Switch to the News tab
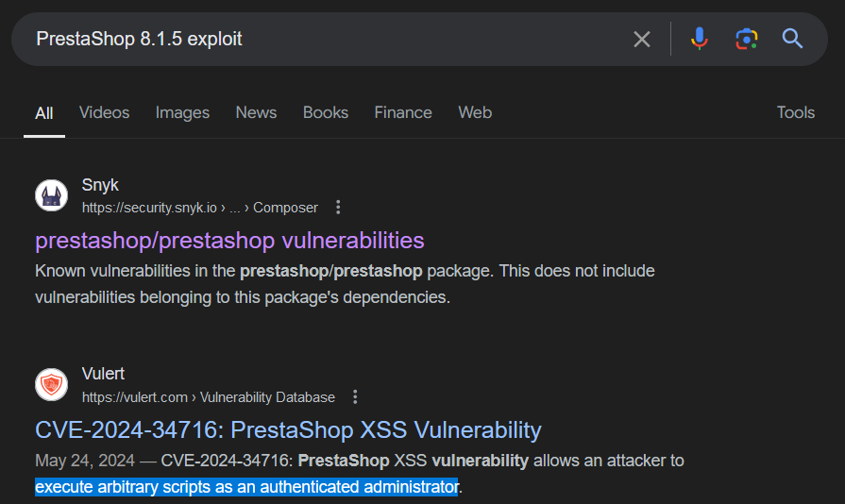 coord(256,112)
